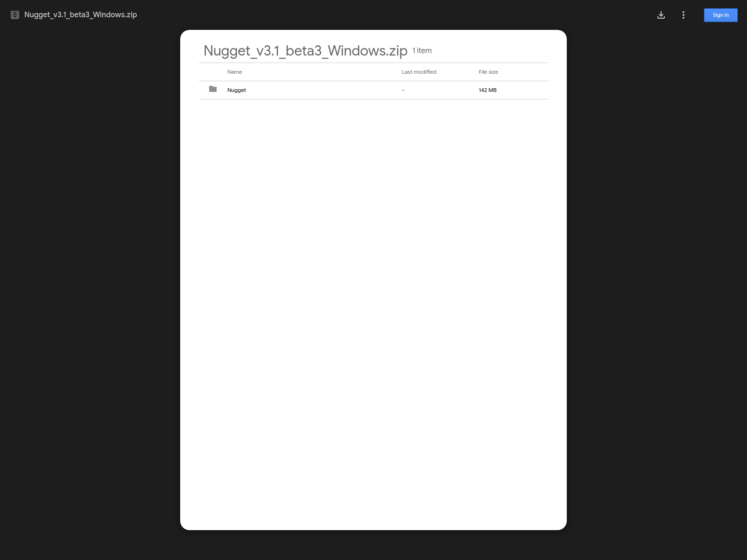The width and height of the screenshot is (747, 560).
Task: Click the Nugget_v3.1_beta3_Windows.zip heading in the panel
Action: pyautogui.click(x=305, y=50)
